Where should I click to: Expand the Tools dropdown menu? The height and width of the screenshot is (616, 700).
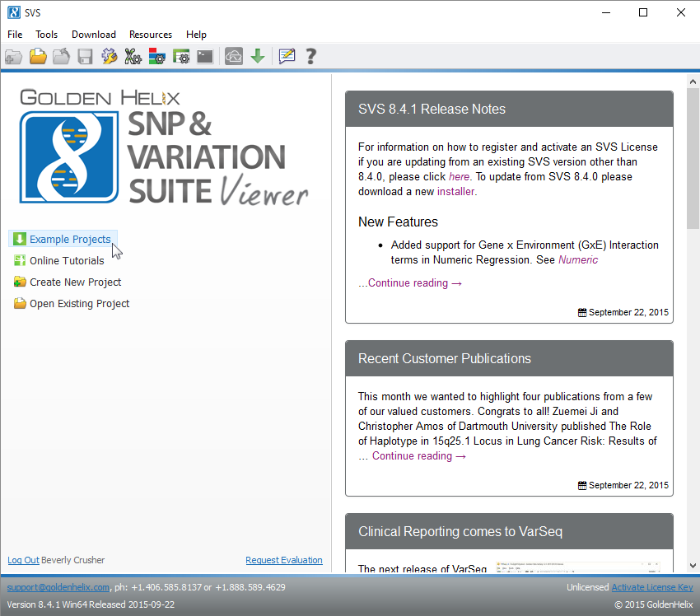tap(46, 35)
